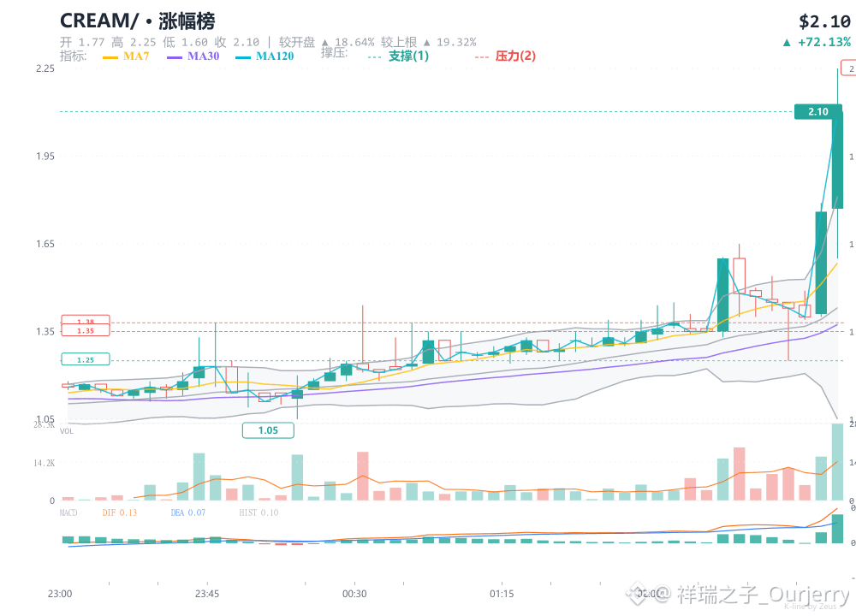Image resolution: width=856 pixels, height=616 pixels.
Task: Click the 较开盘 18.64% statistic
Action: pyautogui.click(x=326, y=42)
